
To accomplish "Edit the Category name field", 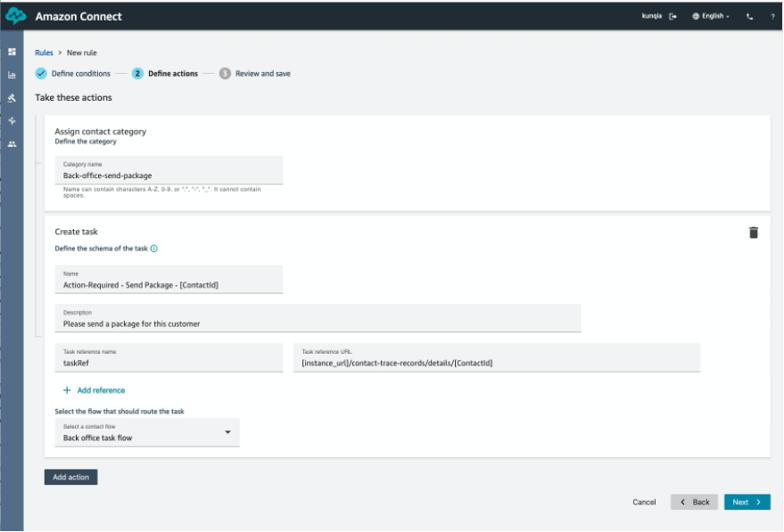I will pyautogui.click(x=169, y=170).
